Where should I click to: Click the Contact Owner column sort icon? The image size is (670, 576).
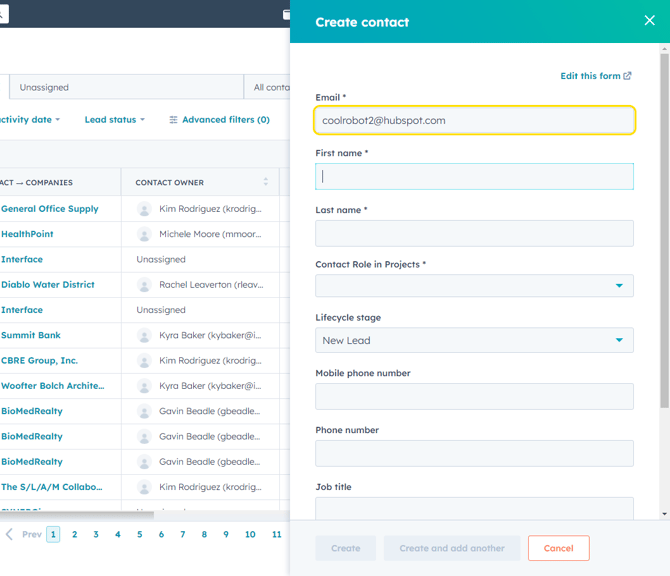(x=266, y=182)
